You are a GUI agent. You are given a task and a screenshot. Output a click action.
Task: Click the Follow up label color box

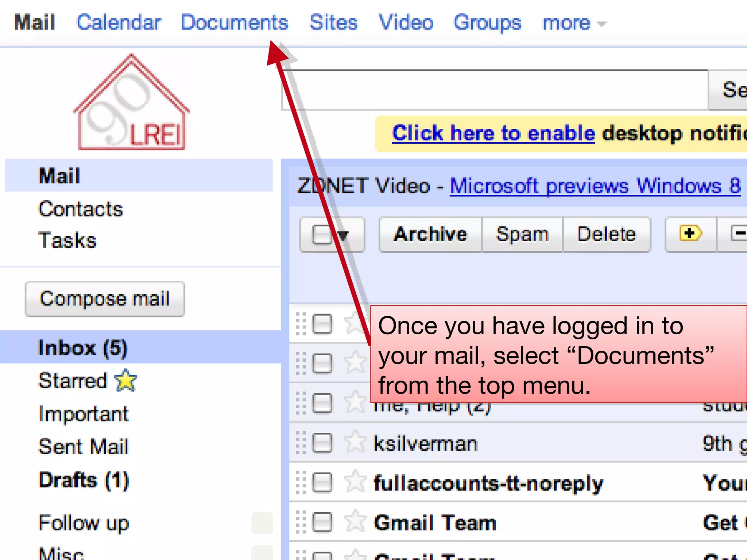(262, 523)
